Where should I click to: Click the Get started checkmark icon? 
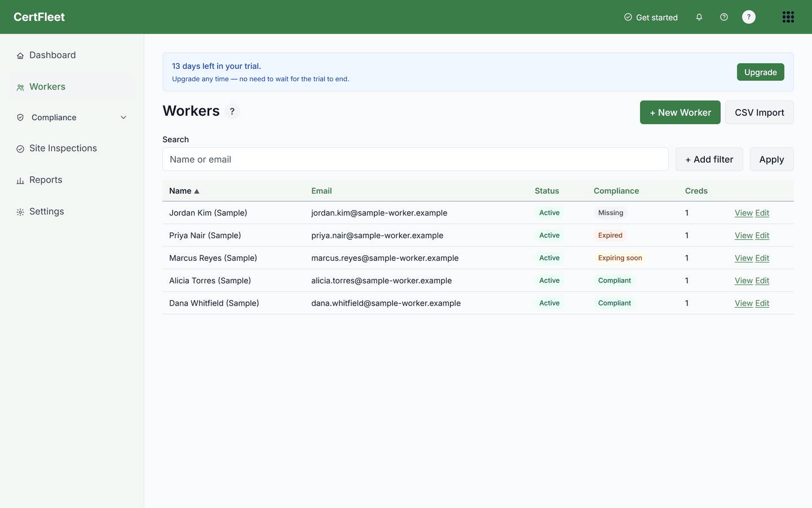point(628,17)
